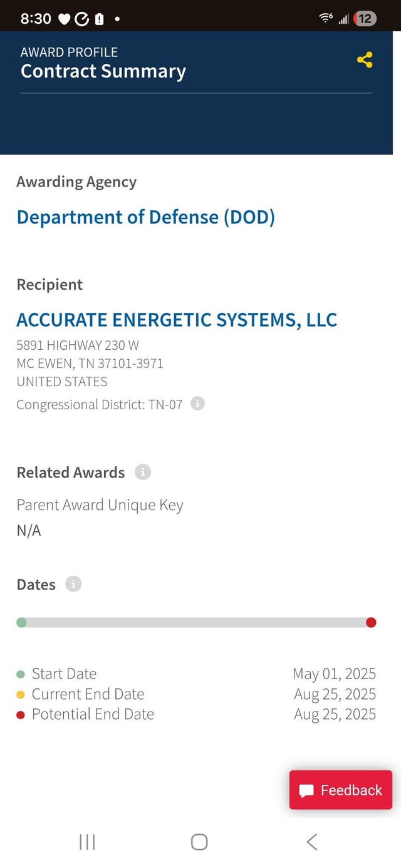401x868 pixels.
Task: Open Department of Defense (DOD) link
Action: click(x=145, y=217)
